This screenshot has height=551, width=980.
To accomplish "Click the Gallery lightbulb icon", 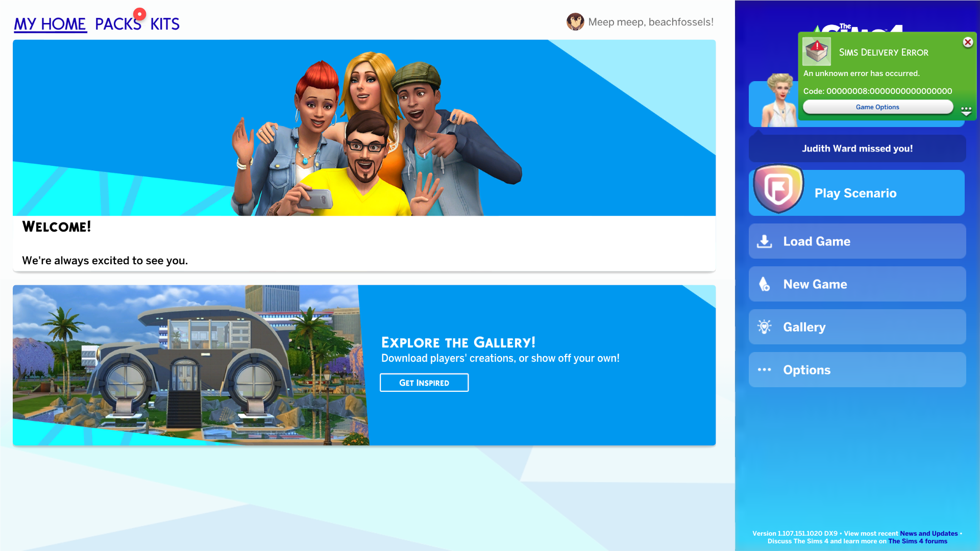I will click(x=764, y=327).
